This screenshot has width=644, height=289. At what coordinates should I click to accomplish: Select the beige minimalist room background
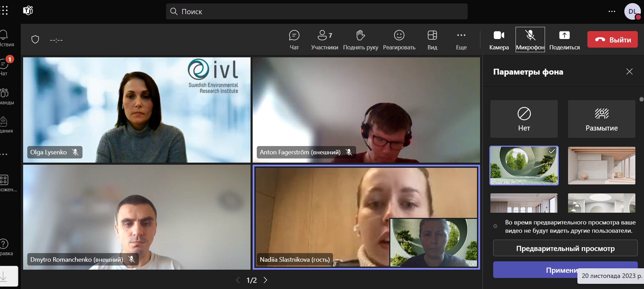pos(602,165)
